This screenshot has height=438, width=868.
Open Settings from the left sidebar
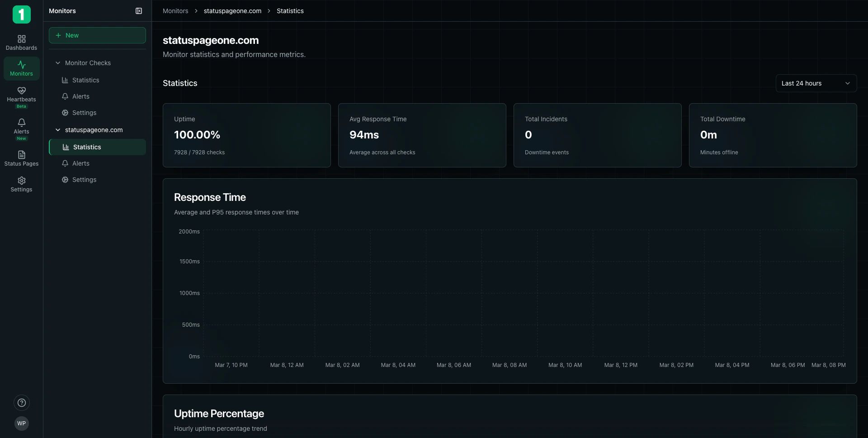21,183
